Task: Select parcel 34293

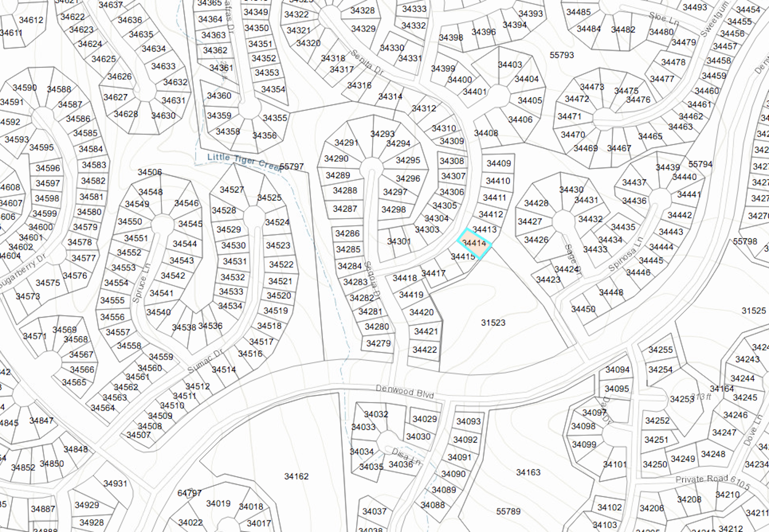Action: (383, 134)
